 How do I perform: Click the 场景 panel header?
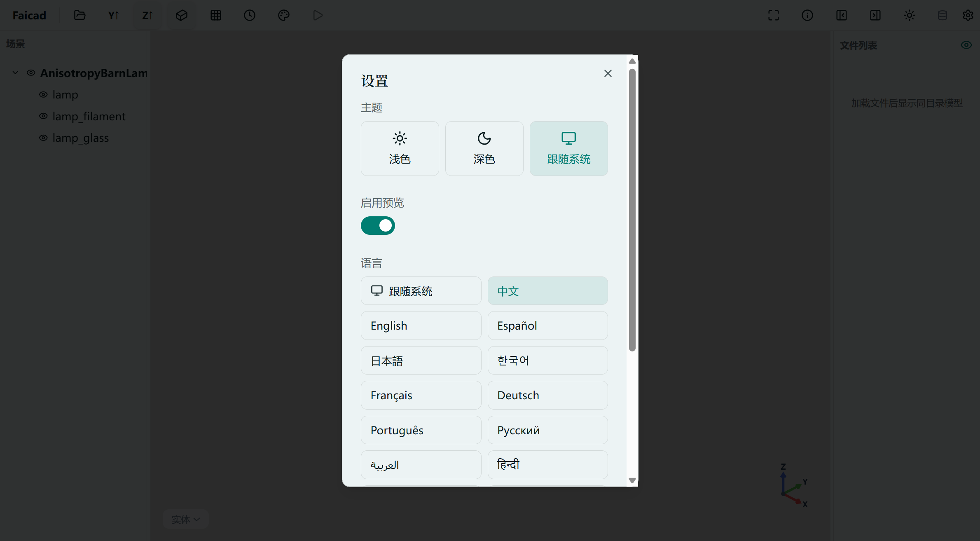click(16, 44)
